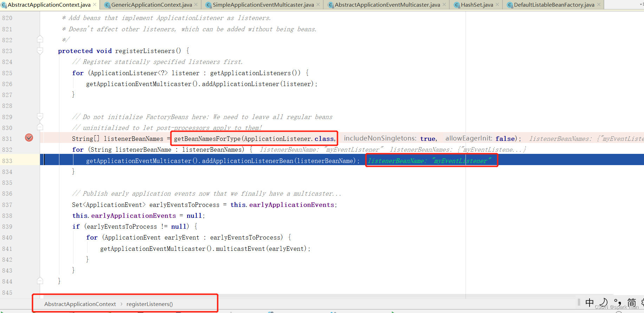Select the DefaultListableBeanFactory.java tab
The width and height of the screenshot is (644, 313).
(x=554, y=5)
